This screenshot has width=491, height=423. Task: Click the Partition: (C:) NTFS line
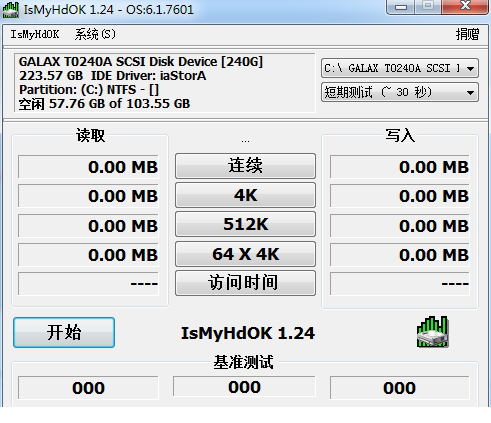(x=89, y=90)
